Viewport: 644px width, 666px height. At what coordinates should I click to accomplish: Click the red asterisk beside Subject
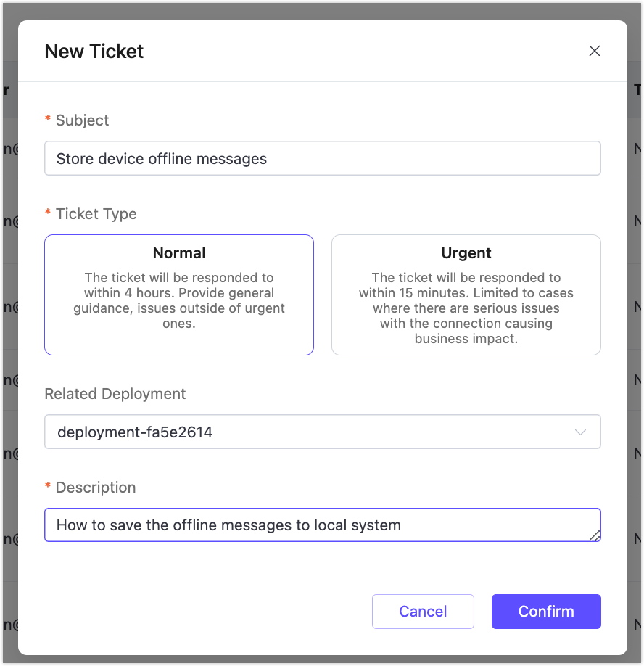[48, 120]
